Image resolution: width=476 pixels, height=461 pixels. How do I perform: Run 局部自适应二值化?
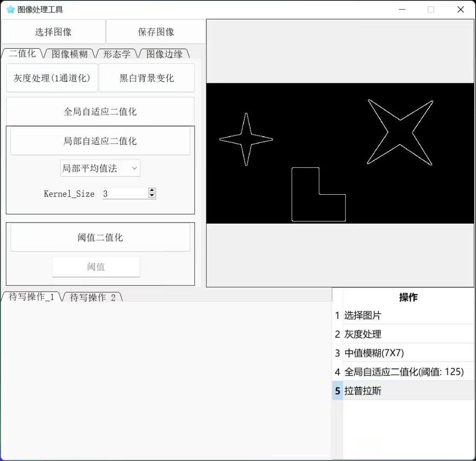[100, 141]
